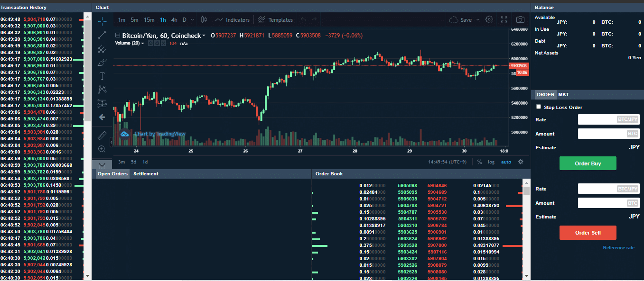Select the brush drawing tool
644x281 pixels.
coord(102,62)
